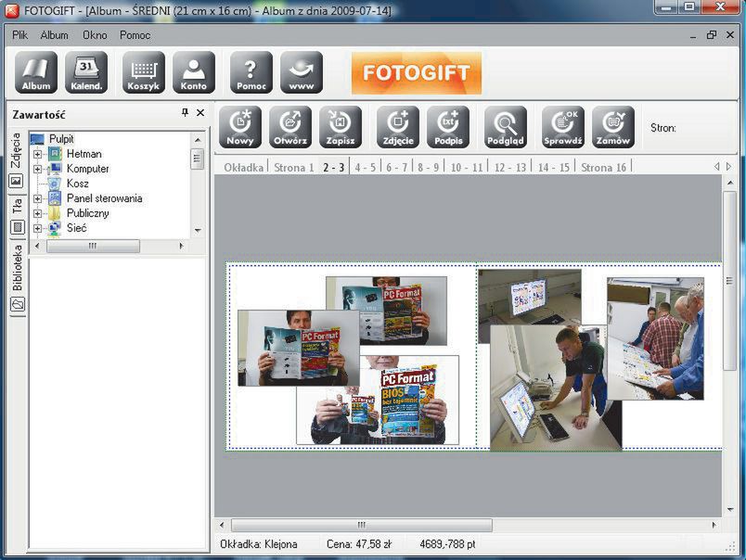Select Hetman folder in the tree
Viewport: 746px width, 560px height.
tap(84, 154)
